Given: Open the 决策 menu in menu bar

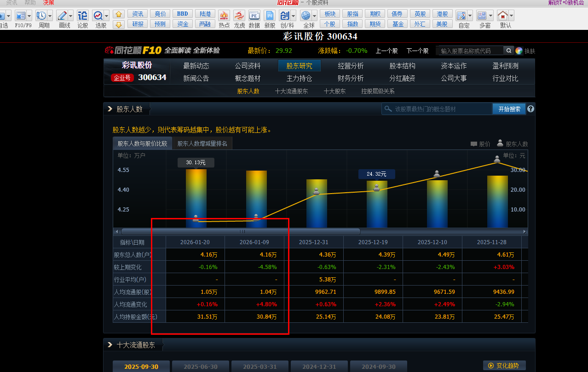Looking at the screenshot, I should [x=48, y=3].
